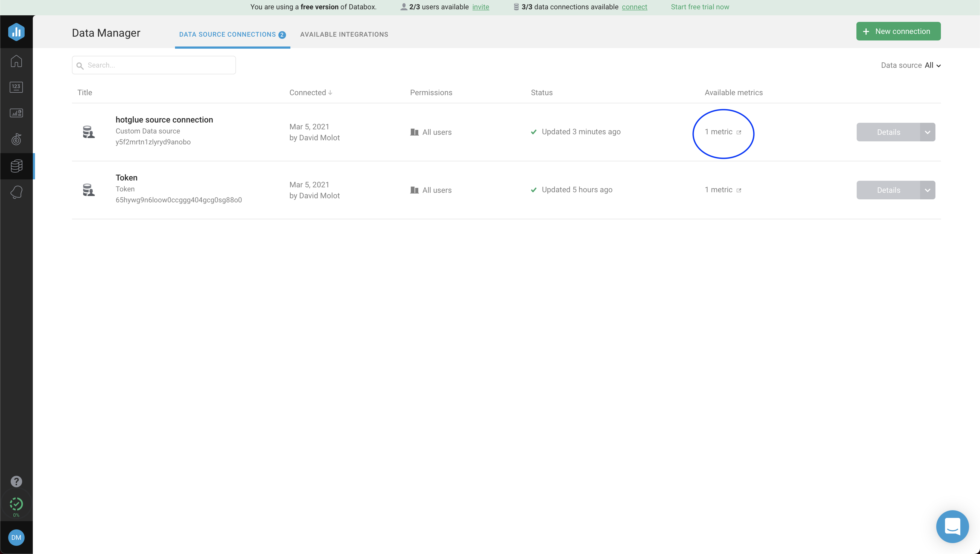Screen dimensions: 980x554
Task: Go to Home icon in sidebar
Action: click(x=16, y=61)
